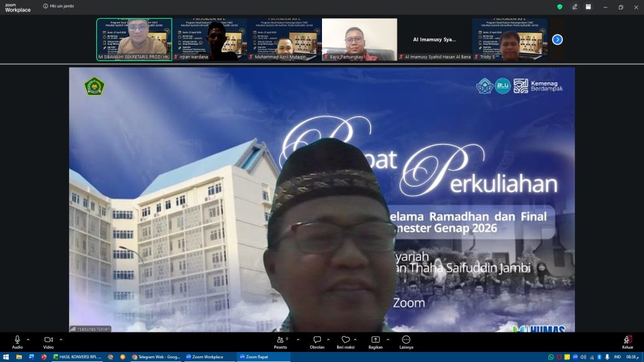Click the green encryption shield icon
The width and height of the screenshot is (644, 362).
coord(560,7)
